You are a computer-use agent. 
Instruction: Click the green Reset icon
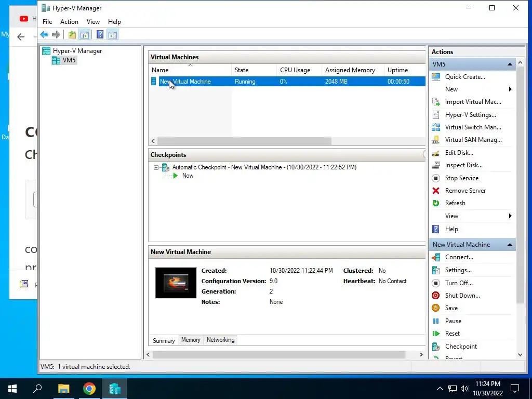(x=436, y=334)
